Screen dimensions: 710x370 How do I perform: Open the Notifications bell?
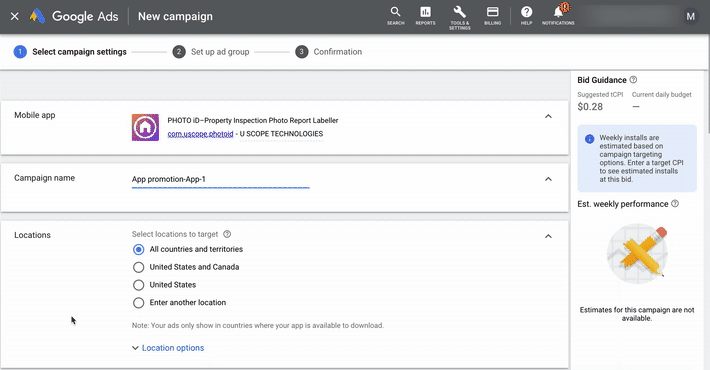pos(558,15)
